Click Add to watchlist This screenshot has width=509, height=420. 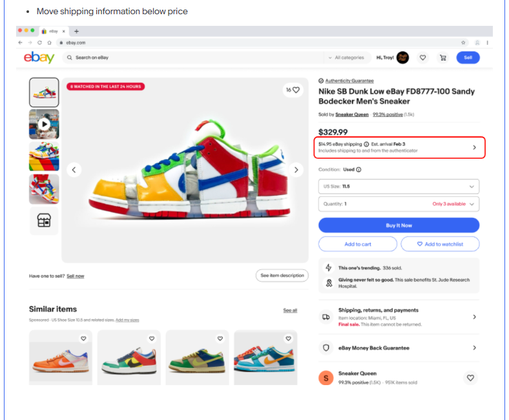point(440,244)
